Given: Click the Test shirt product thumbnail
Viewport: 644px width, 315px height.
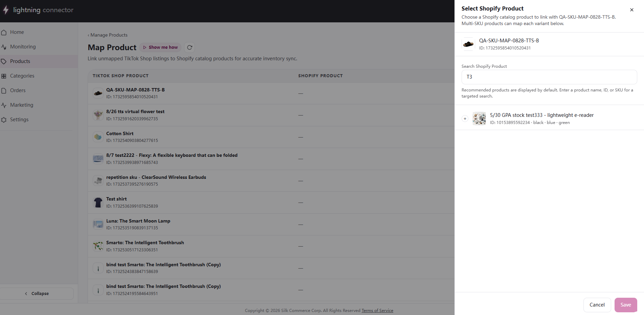Looking at the screenshot, I should (x=98, y=203).
